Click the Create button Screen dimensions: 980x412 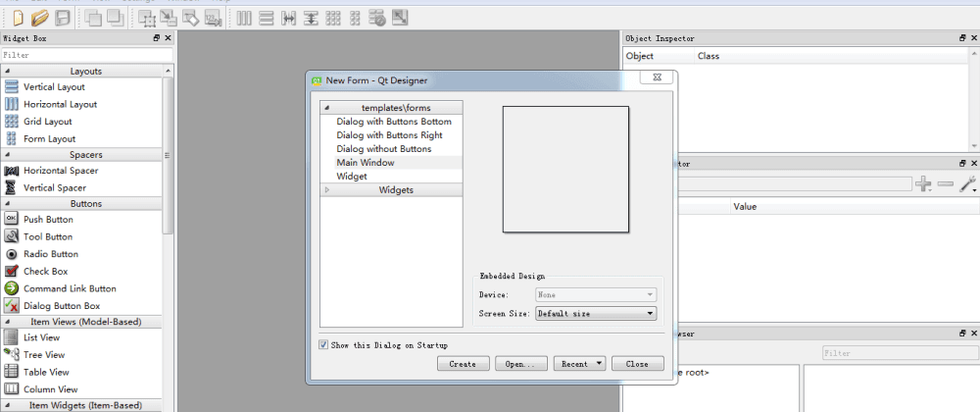(463, 364)
